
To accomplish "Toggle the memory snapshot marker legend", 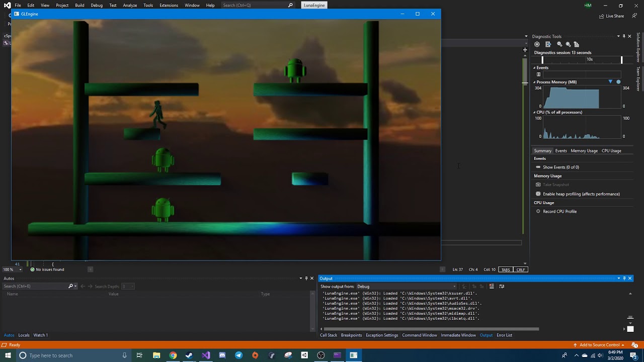I will pyautogui.click(x=610, y=82).
